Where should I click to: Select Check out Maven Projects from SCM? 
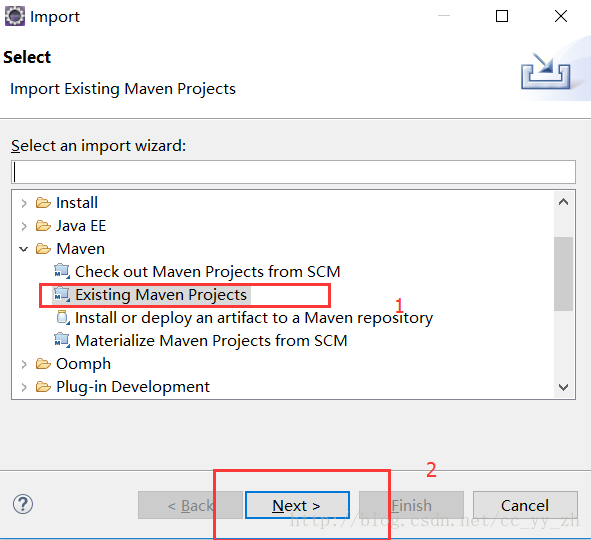coord(208,272)
